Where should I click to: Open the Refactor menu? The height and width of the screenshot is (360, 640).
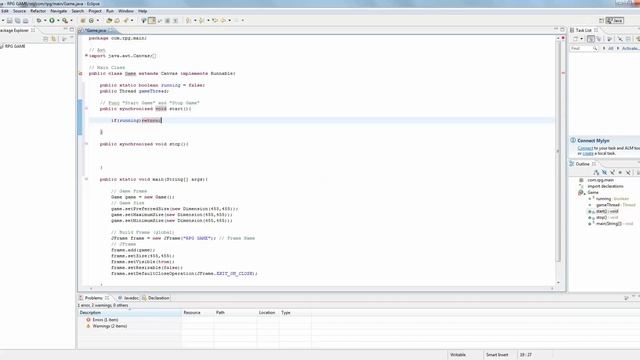[x=38, y=11]
